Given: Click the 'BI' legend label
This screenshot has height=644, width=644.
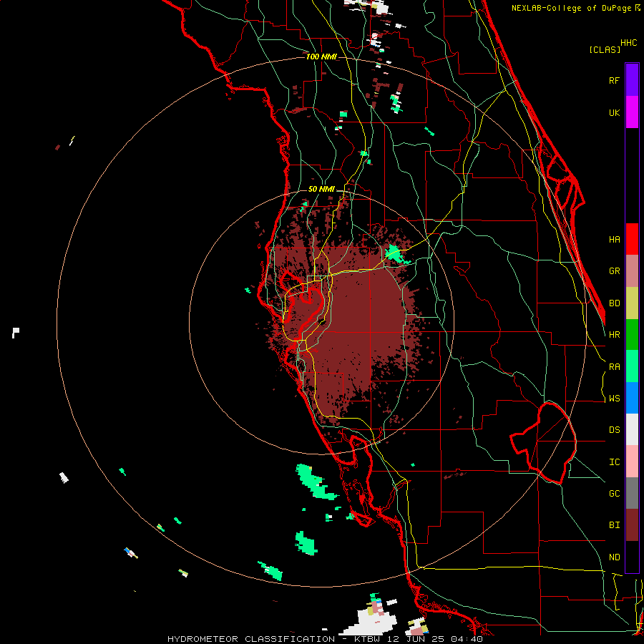Looking at the screenshot, I should point(614,525).
